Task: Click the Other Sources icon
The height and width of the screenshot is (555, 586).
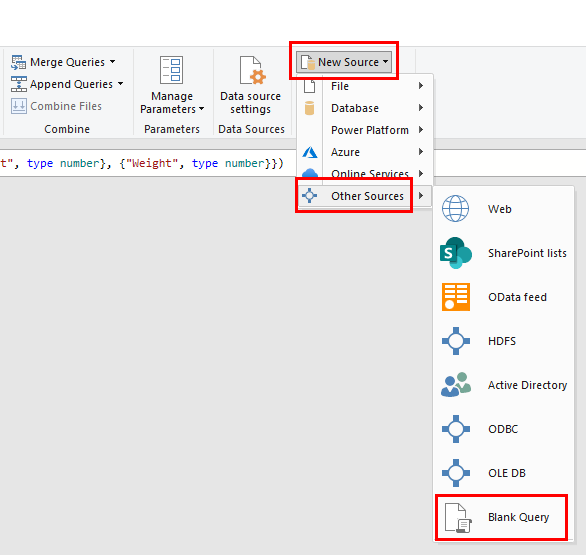Action: pyautogui.click(x=309, y=196)
